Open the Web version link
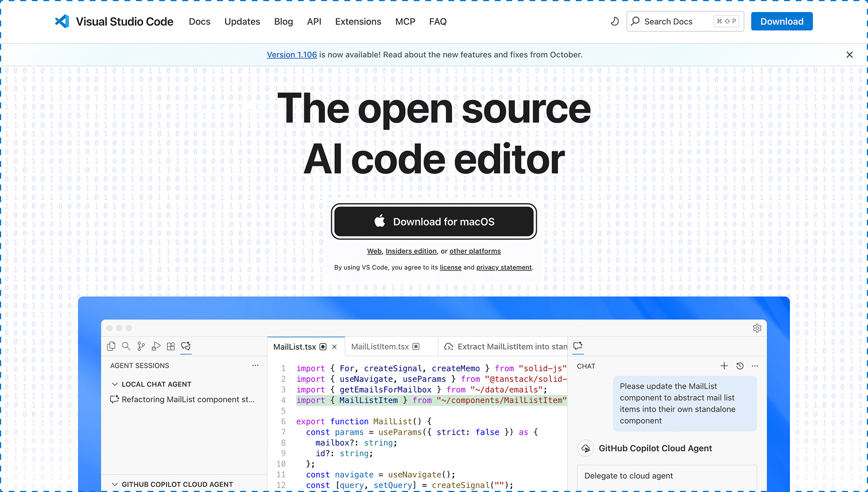The width and height of the screenshot is (868, 492). pos(374,251)
